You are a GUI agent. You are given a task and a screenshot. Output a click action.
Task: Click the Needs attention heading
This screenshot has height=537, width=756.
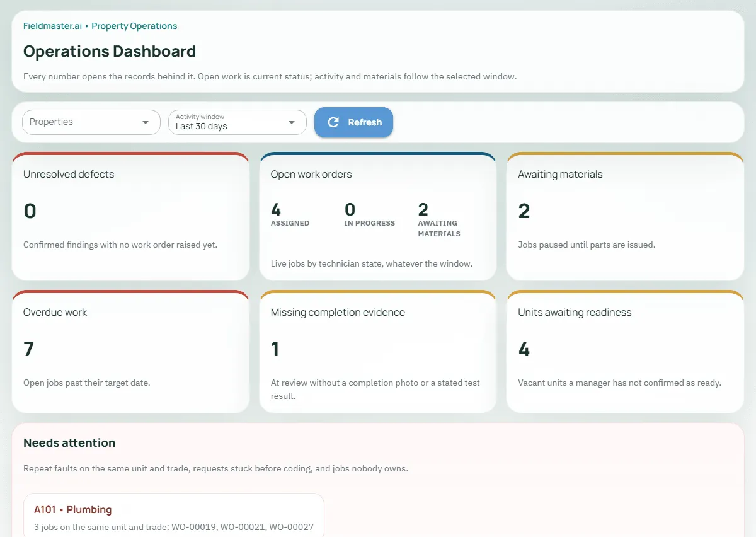[69, 443]
